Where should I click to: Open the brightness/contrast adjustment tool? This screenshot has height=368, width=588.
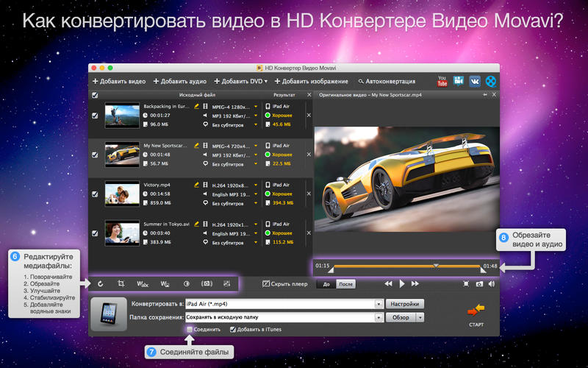click(187, 284)
